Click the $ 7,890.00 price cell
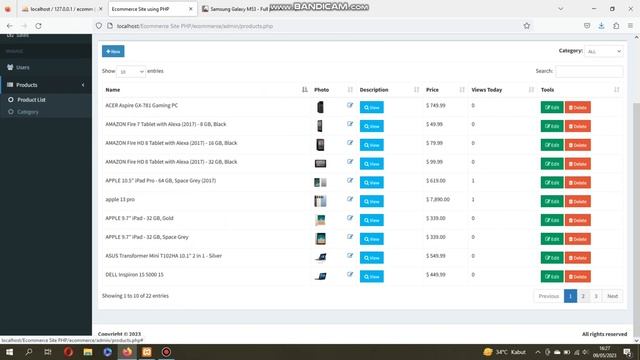The width and height of the screenshot is (640, 360). 438,199
